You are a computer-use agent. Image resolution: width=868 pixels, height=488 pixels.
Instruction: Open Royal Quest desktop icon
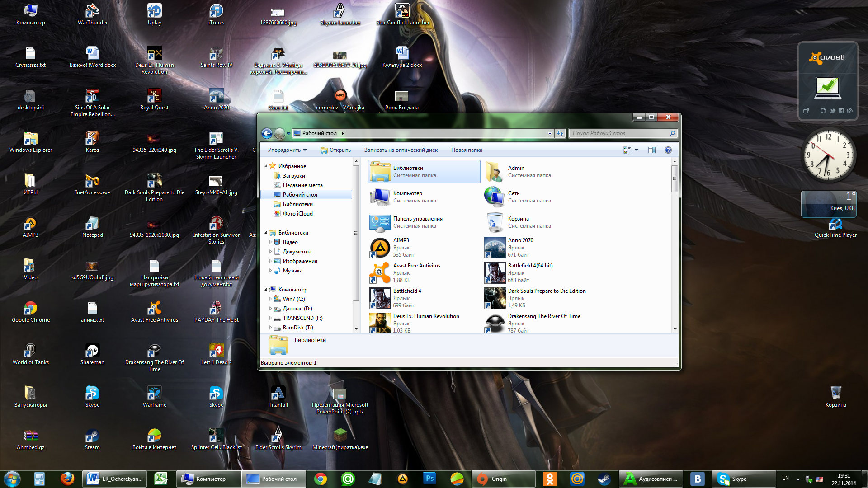tap(154, 99)
